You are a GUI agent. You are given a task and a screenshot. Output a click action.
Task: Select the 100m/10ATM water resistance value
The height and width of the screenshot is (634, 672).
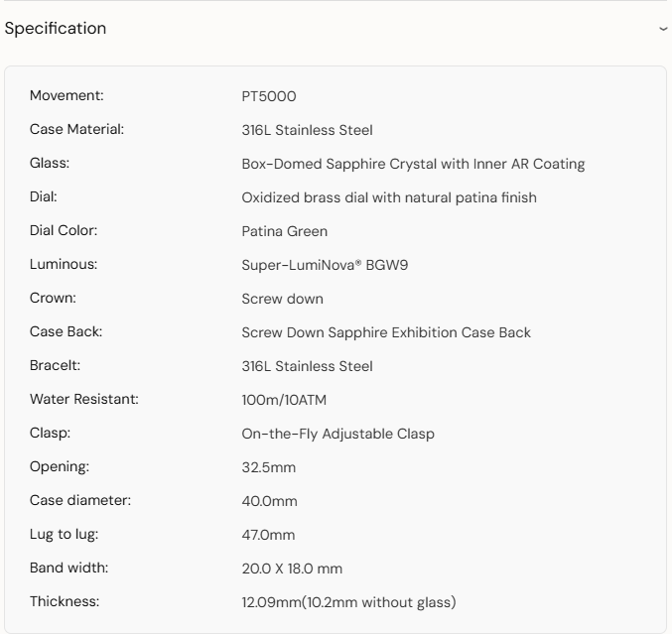pyautogui.click(x=284, y=400)
